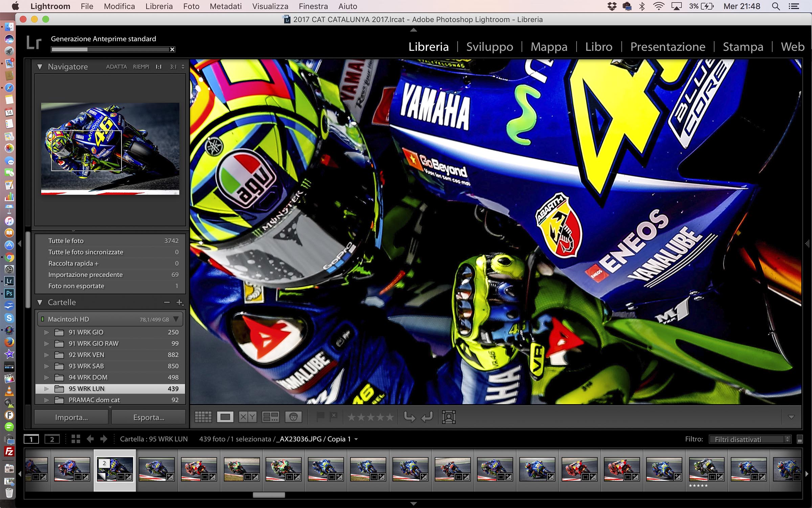Open Compare XY view
812x508 pixels.
tap(248, 417)
